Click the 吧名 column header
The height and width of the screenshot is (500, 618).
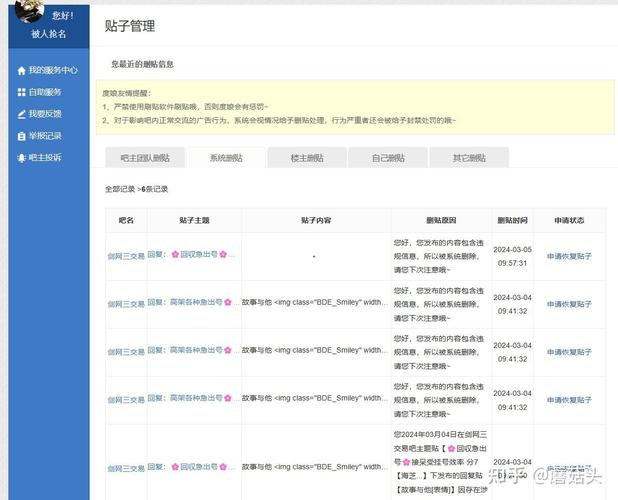point(126,220)
